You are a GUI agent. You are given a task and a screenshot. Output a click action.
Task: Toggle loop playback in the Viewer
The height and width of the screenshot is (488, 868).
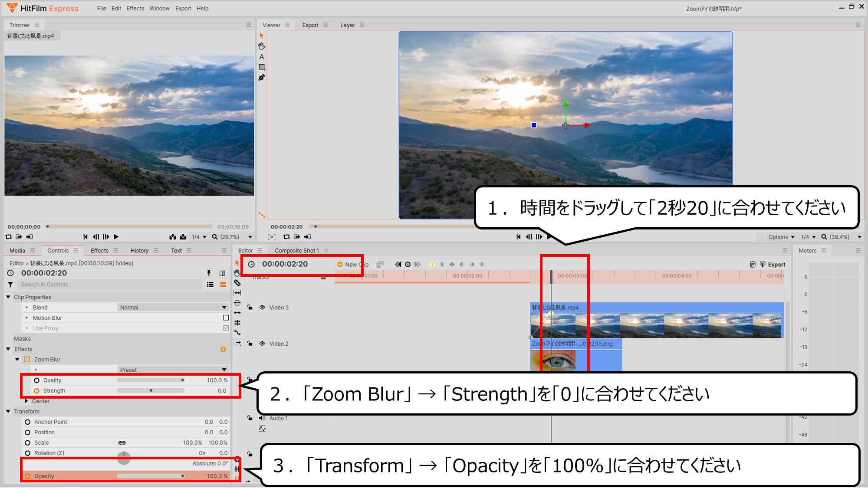click(286, 237)
